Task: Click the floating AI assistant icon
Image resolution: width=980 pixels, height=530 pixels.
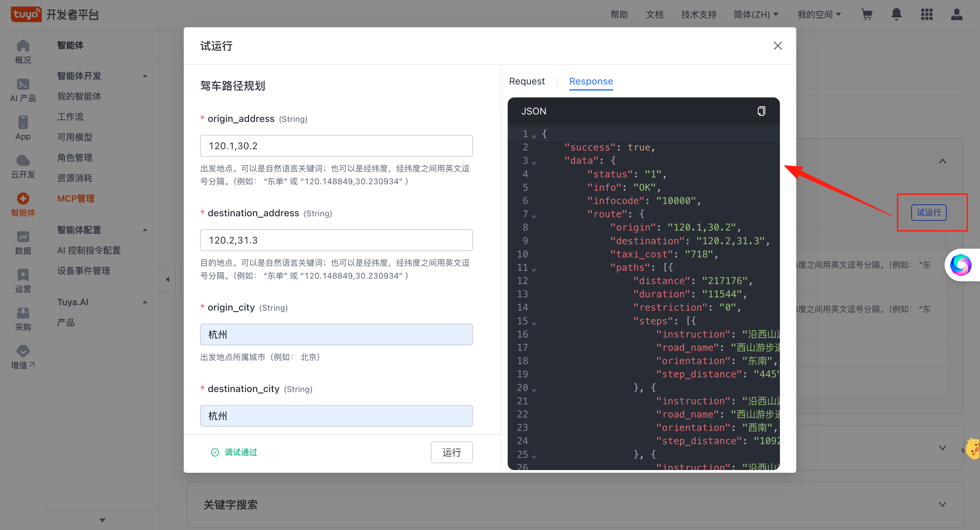Action: 961,265
